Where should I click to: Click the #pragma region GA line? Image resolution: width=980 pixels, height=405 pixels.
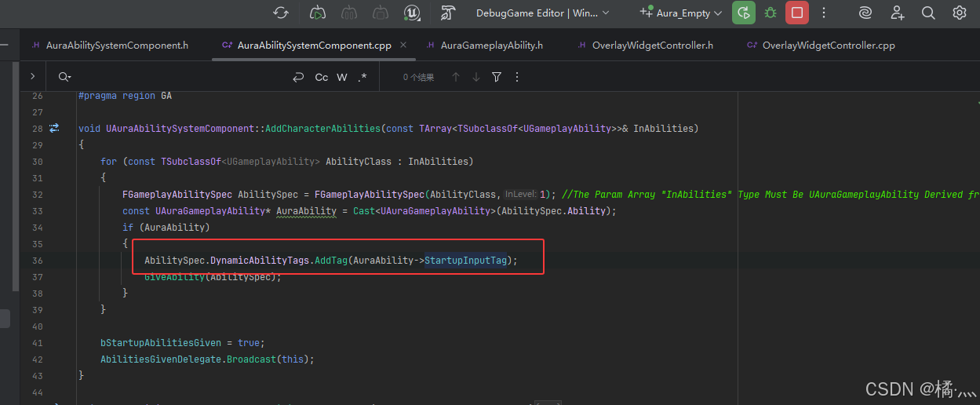tap(125, 96)
